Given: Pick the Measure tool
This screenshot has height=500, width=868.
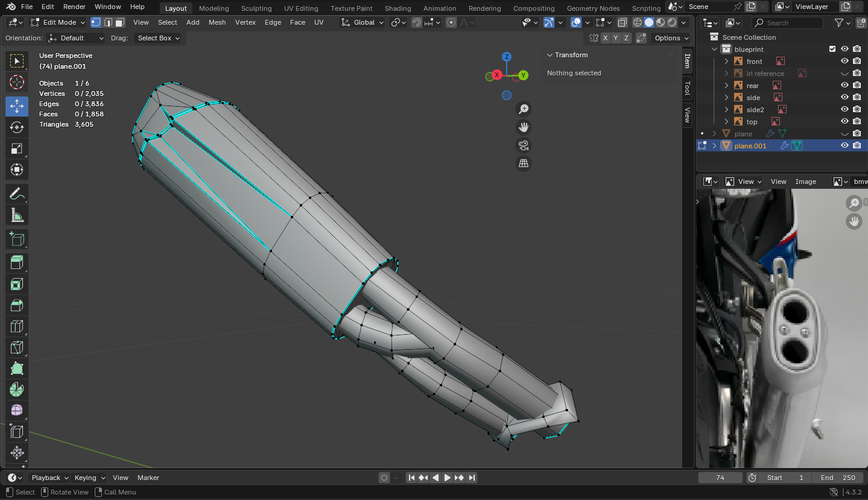Looking at the screenshot, I should pos(17,215).
